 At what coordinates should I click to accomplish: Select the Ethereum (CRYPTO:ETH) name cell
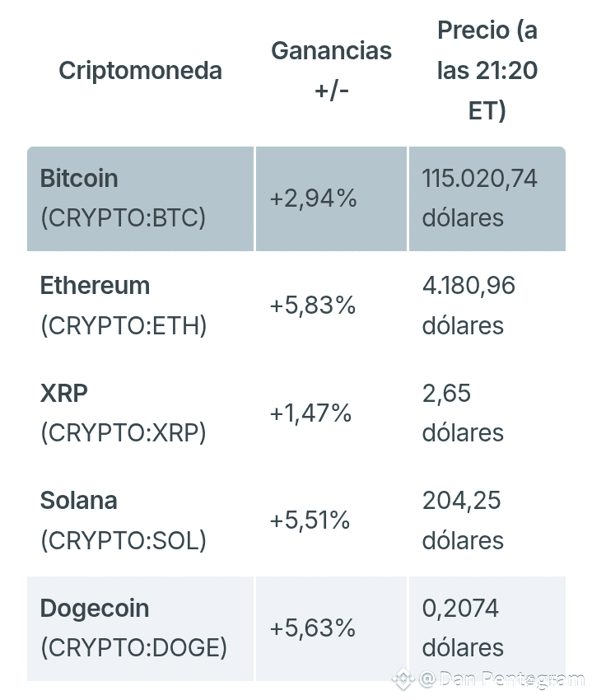tap(124, 306)
